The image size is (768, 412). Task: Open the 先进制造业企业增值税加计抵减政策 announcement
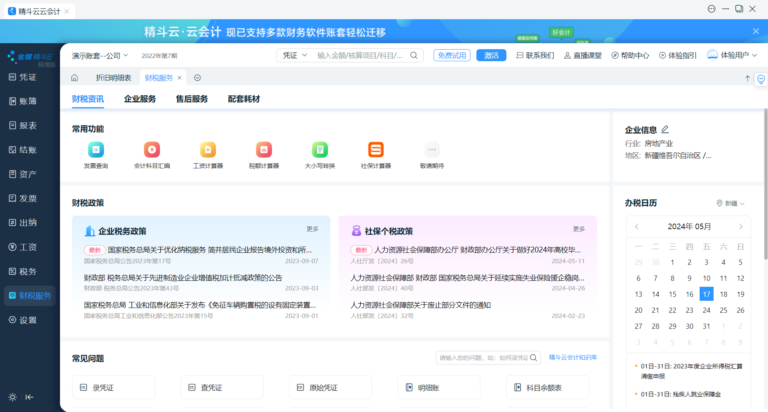(183, 277)
